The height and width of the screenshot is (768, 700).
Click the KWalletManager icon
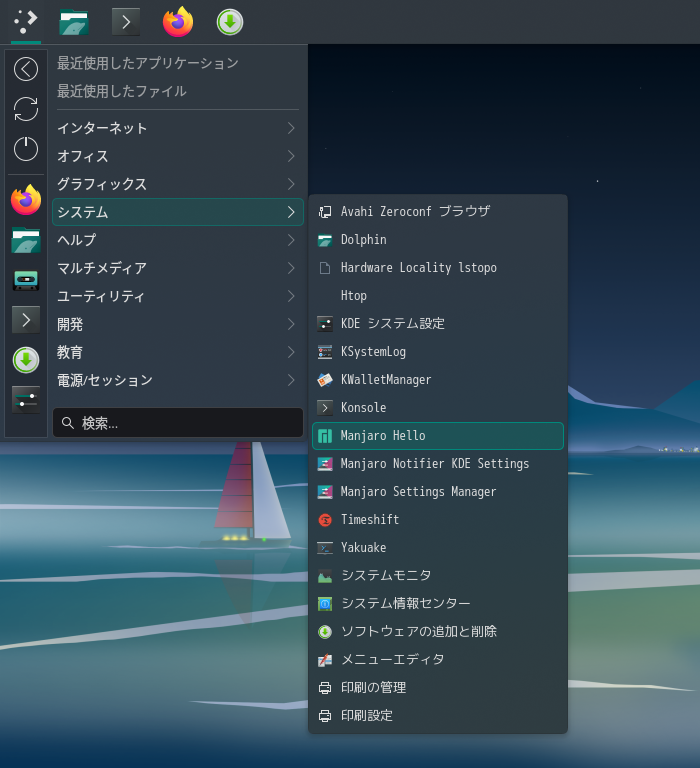click(x=325, y=380)
